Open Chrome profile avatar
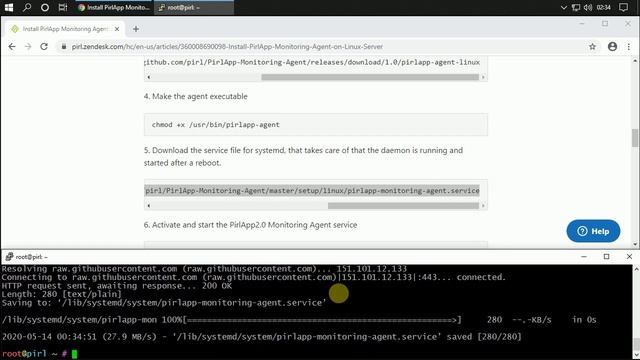Screen dimensions: 640x360 click(x=612, y=47)
